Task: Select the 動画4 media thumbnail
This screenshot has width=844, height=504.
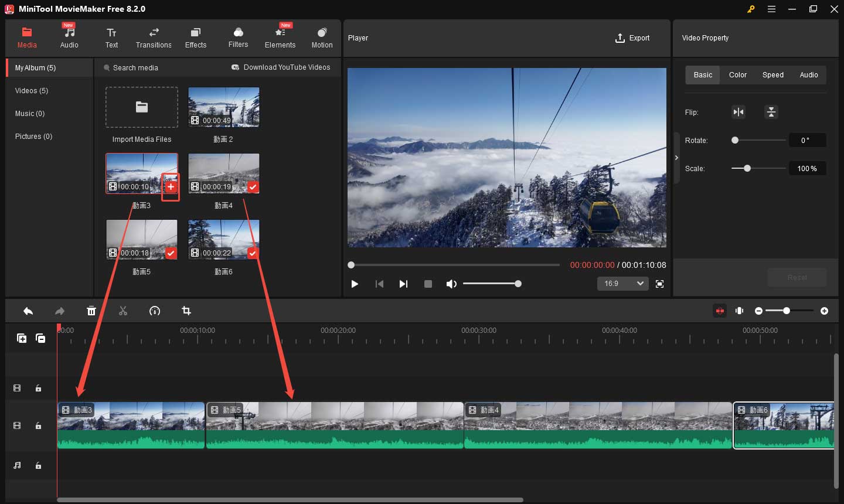Action: coord(224,173)
